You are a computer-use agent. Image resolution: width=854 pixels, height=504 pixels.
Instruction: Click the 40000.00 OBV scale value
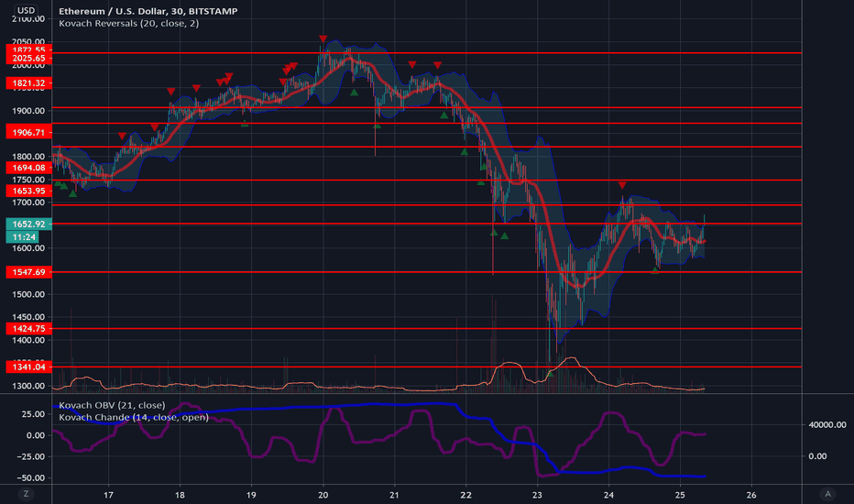(827, 424)
